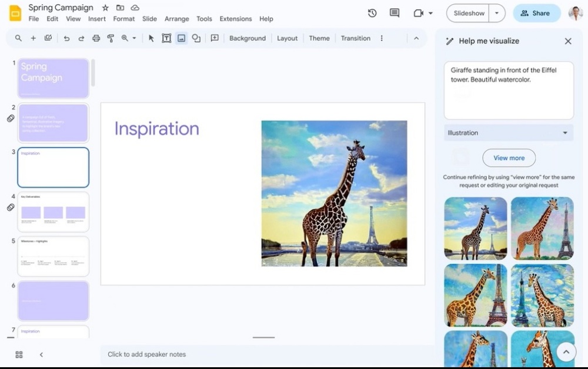Viewport: 588px width, 369px height.
Task: Open the Slide menu
Action: [x=149, y=18]
